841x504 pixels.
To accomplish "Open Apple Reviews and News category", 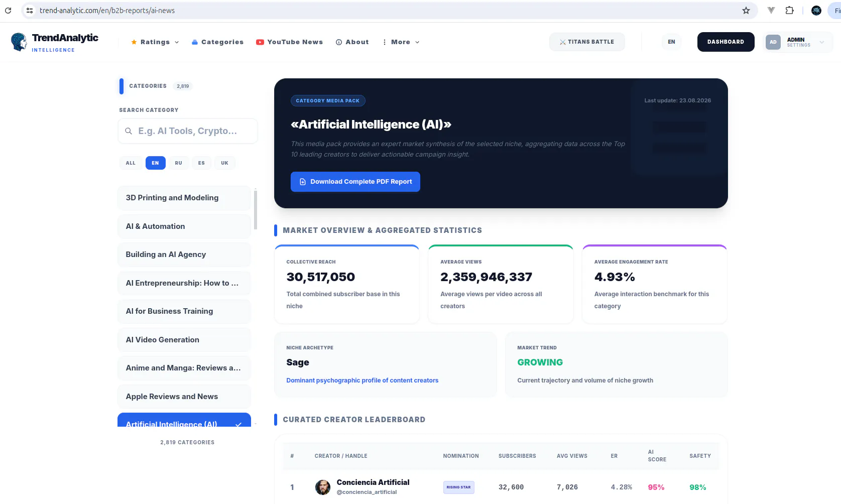I will coord(184,397).
